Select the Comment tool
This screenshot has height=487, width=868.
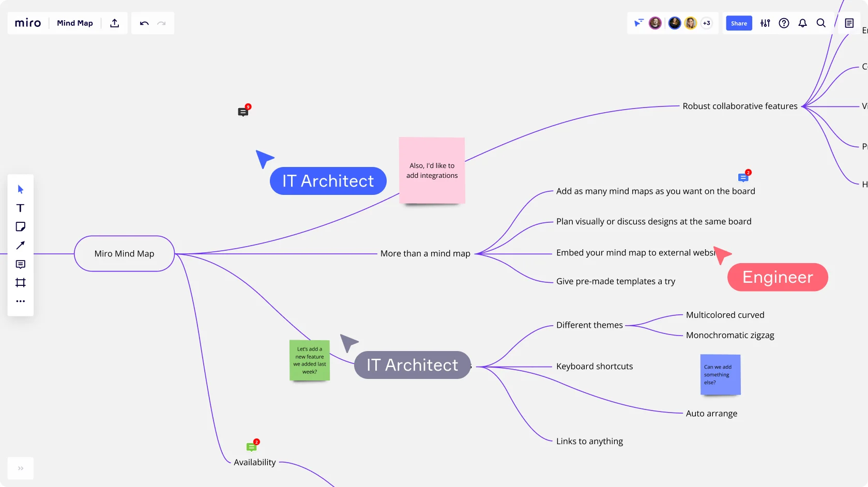coord(20,264)
